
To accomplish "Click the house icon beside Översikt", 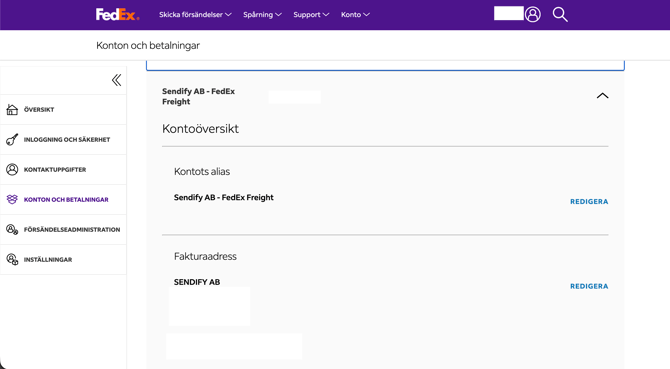I will tap(12, 110).
